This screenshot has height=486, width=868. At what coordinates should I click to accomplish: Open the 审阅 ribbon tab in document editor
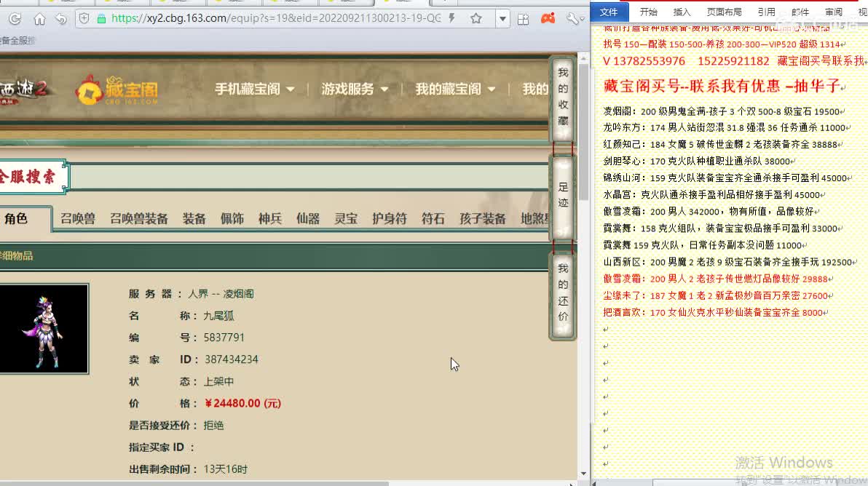pyautogui.click(x=833, y=12)
